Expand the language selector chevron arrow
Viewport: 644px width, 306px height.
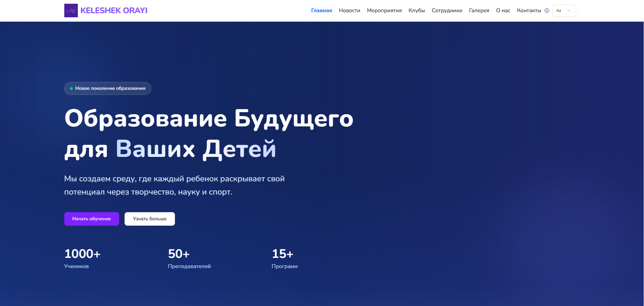(x=569, y=11)
